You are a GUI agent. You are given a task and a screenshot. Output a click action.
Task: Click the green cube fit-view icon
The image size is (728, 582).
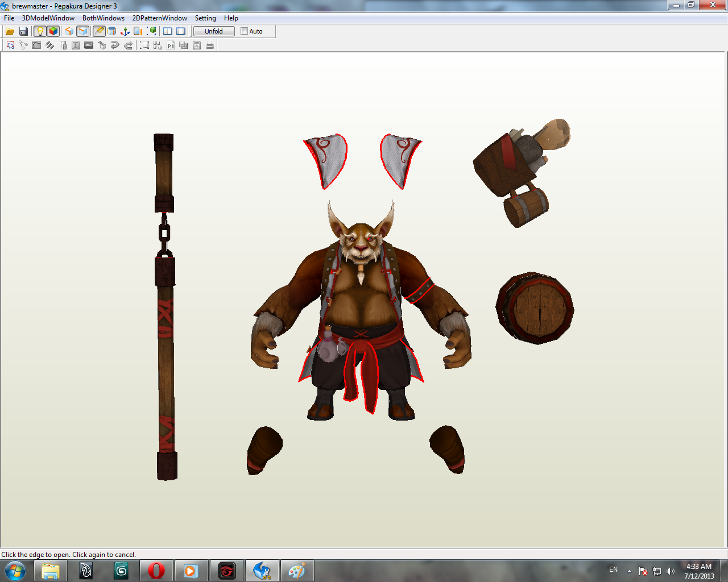tap(152, 31)
